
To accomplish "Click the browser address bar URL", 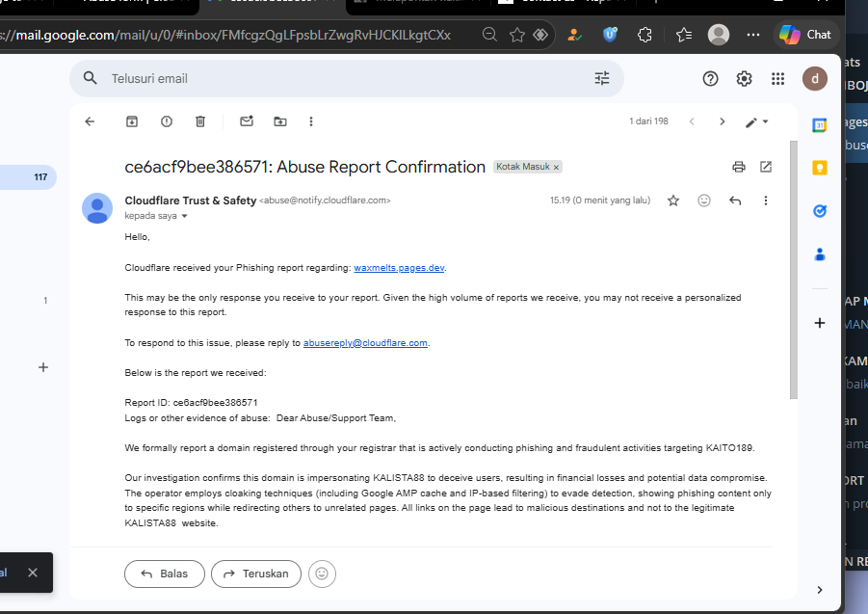I will pyautogui.click(x=225, y=35).
